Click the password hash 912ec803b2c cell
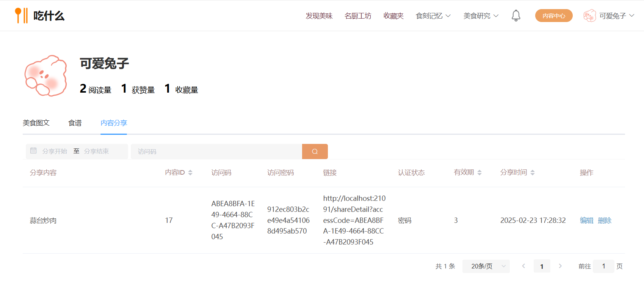This screenshot has height=295, width=644. [x=288, y=220]
